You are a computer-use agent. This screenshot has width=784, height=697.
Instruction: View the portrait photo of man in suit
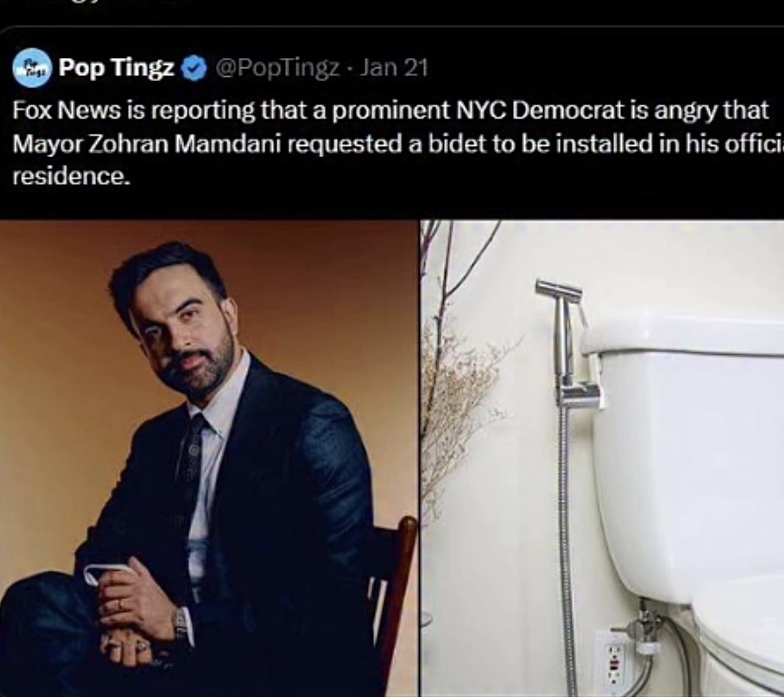[x=209, y=458]
